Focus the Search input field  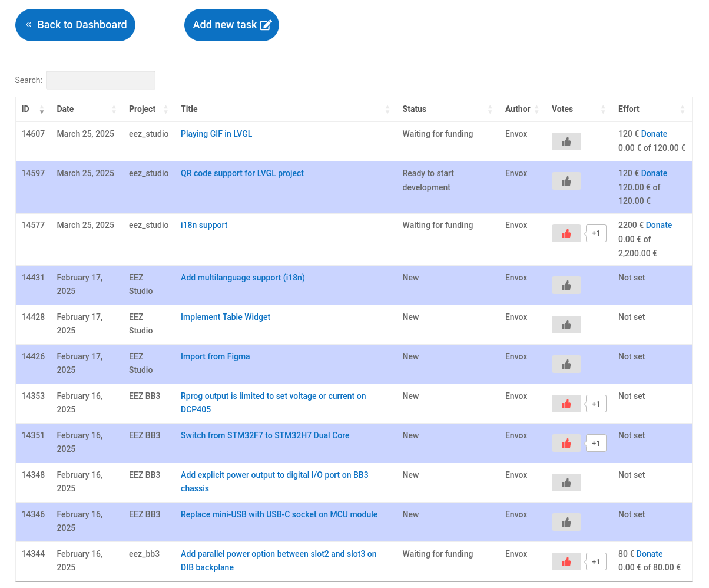coord(101,80)
